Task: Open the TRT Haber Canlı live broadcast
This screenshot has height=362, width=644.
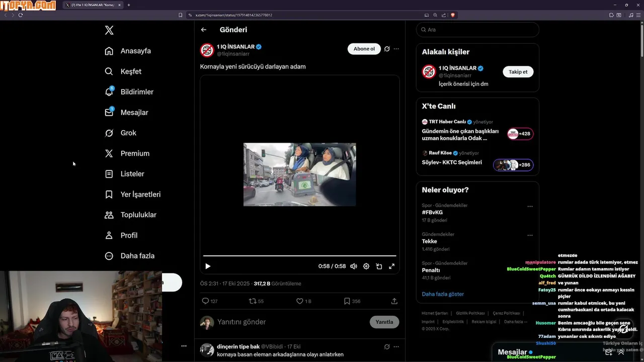Action: (477, 130)
